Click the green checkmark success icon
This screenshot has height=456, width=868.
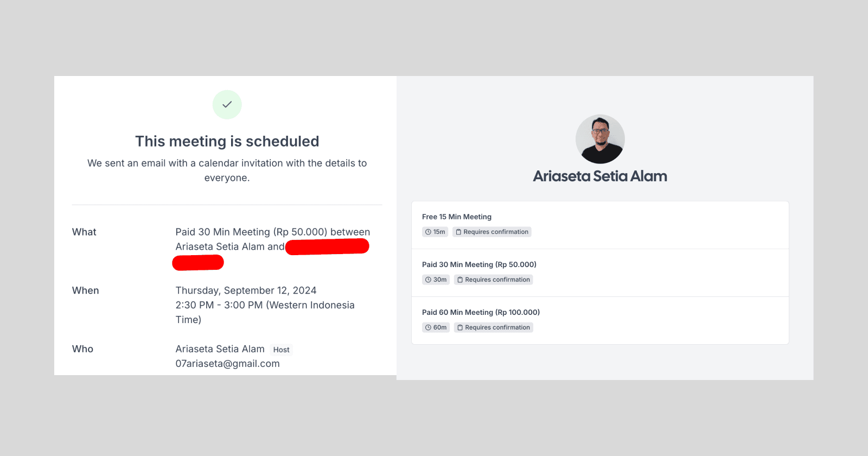(227, 104)
